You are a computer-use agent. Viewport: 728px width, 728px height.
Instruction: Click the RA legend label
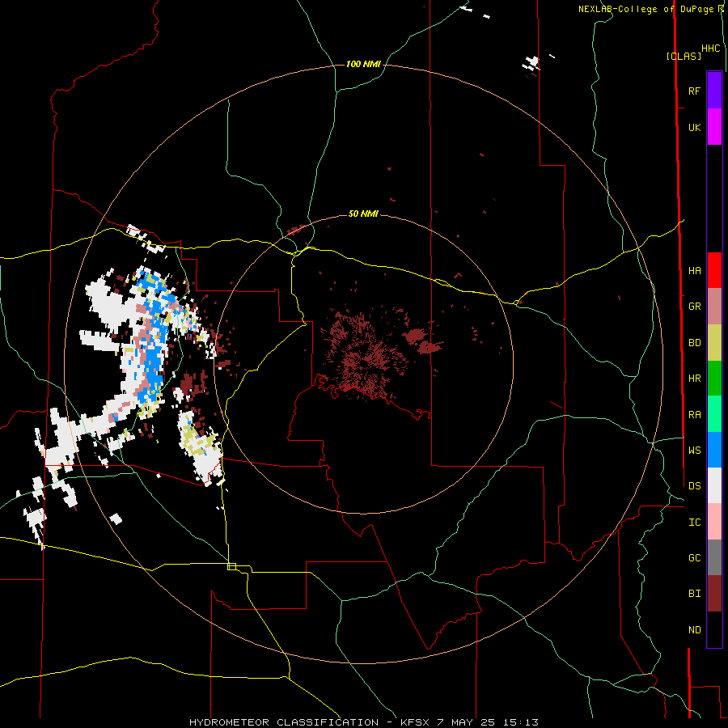(694, 415)
